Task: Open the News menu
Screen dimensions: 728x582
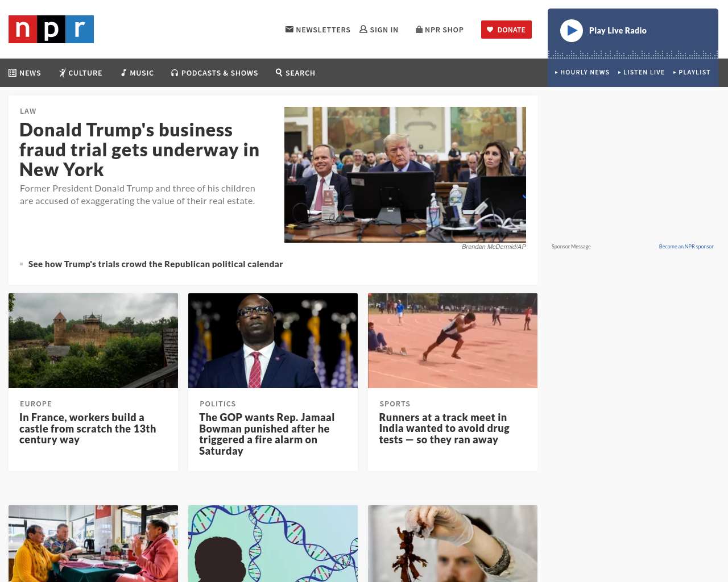Action: click(x=25, y=73)
